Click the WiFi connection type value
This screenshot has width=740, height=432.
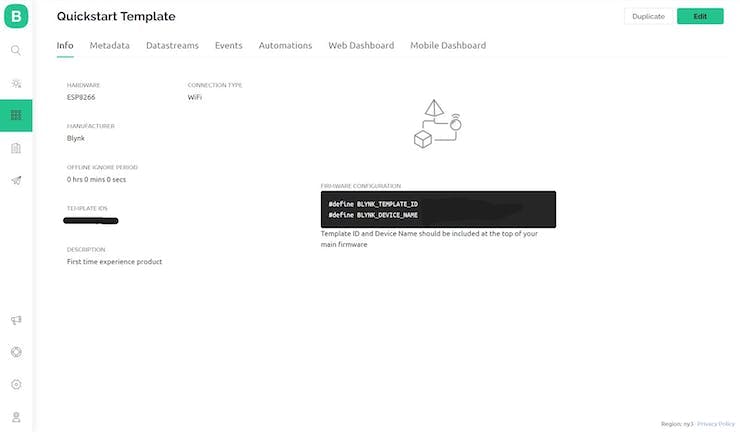194,97
